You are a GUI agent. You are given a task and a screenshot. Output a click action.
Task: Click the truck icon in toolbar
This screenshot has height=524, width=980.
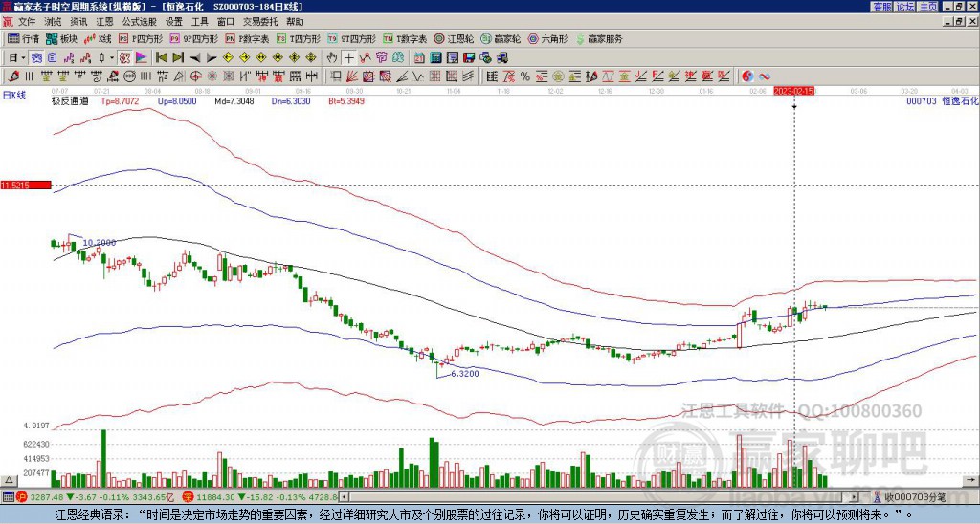(502, 57)
